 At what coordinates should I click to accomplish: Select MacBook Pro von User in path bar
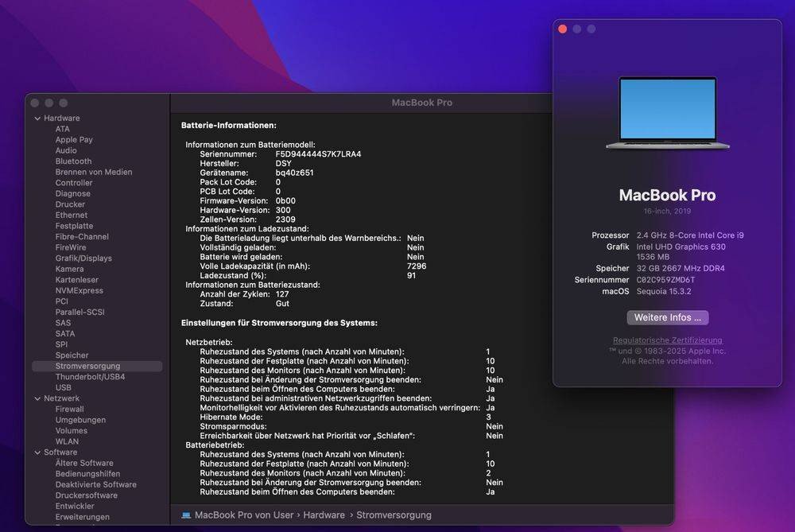click(244, 515)
